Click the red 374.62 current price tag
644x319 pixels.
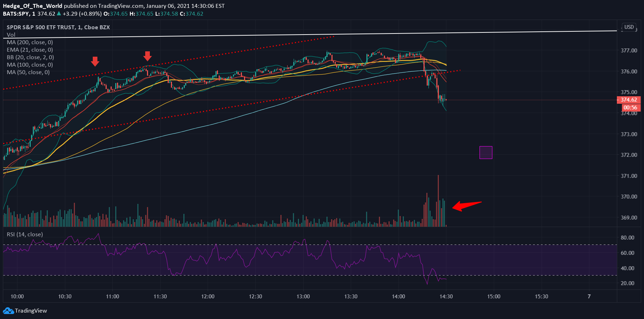pos(629,100)
